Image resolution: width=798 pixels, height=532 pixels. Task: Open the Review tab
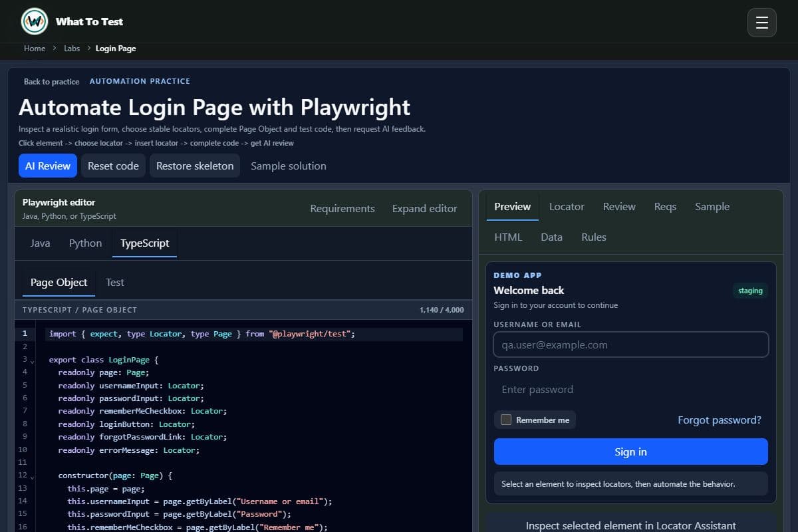(619, 206)
